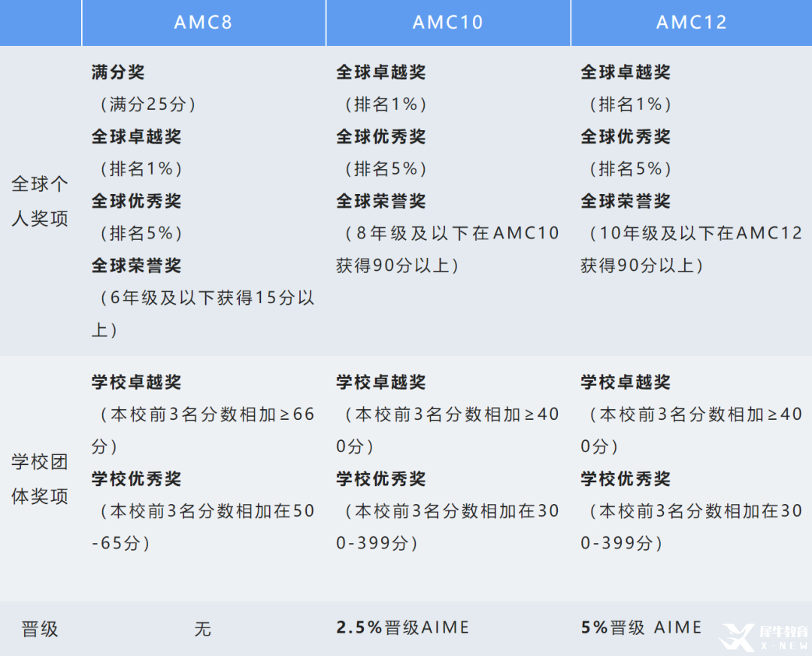812x656 pixels.
Task: Click (排名5%) in AMC12 column
Action: [x=630, y=169]
